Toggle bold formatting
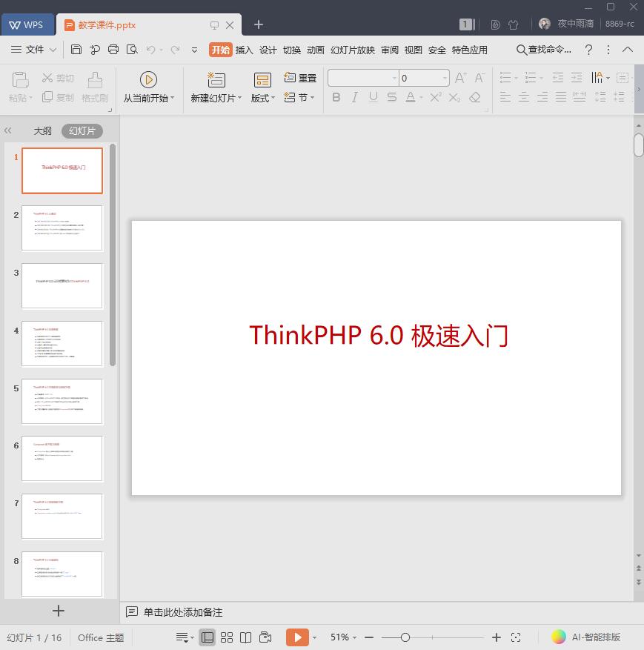 click(336, 97)
